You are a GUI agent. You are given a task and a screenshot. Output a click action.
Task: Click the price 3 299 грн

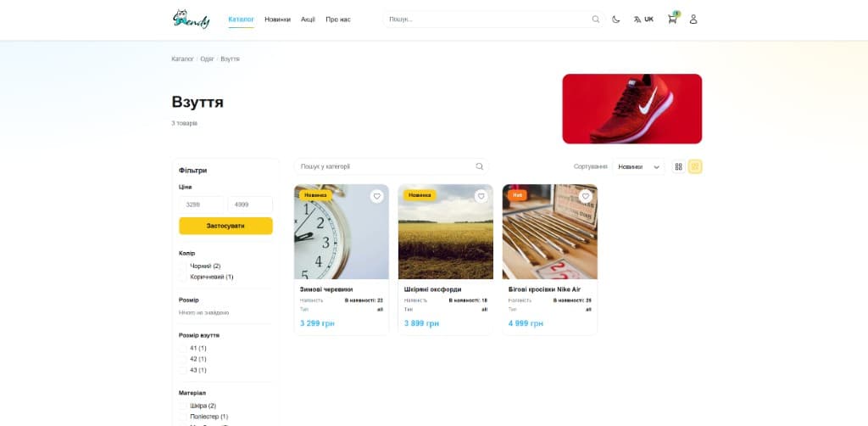317,323
